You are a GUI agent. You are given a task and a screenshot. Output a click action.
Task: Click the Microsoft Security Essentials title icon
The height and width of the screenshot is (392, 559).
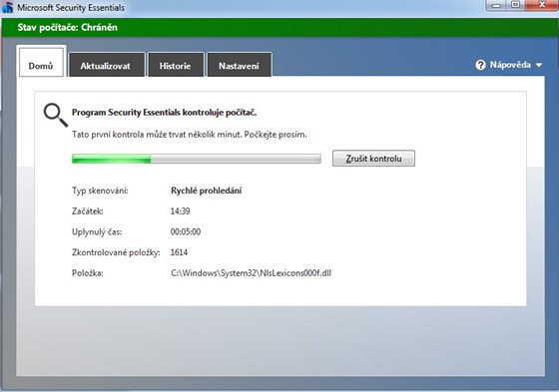pyautogui.click(x=8, y=7)
